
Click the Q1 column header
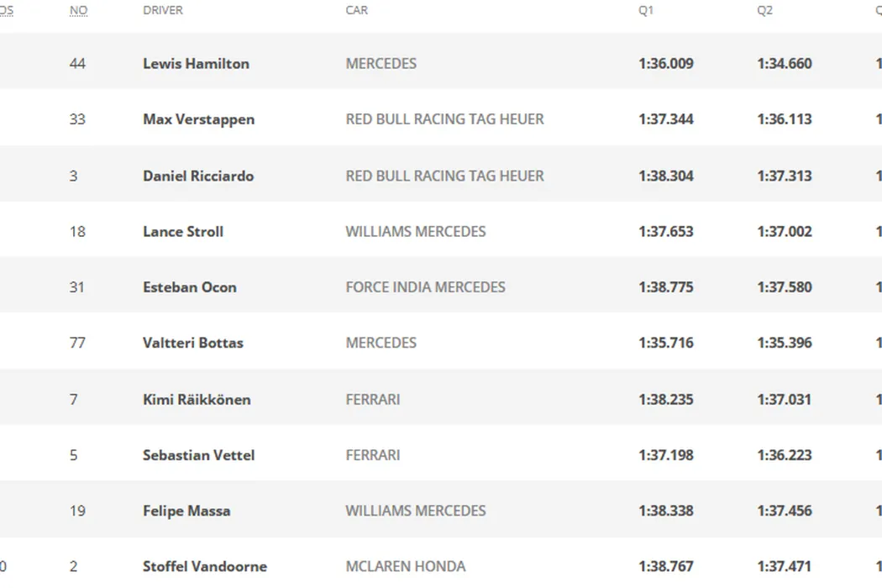coord(646,10)
